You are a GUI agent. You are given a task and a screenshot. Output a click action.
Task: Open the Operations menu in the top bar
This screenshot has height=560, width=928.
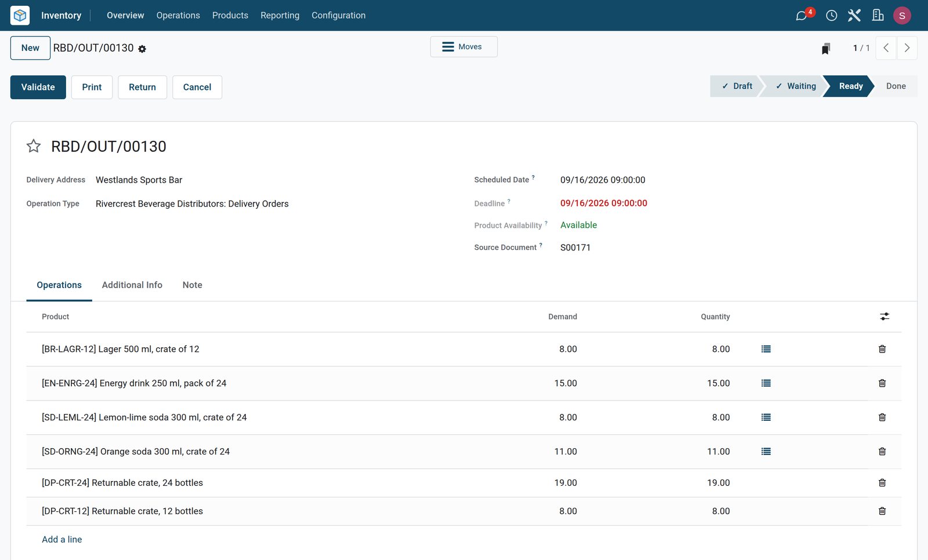178,16
